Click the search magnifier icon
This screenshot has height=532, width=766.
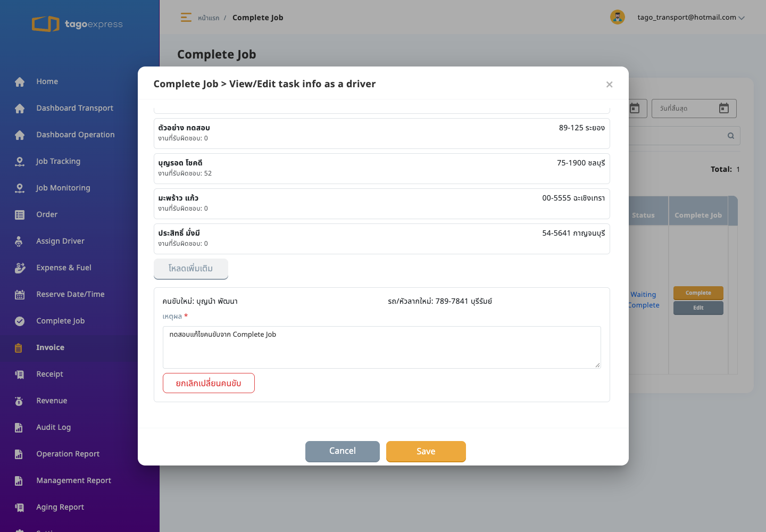731,136
